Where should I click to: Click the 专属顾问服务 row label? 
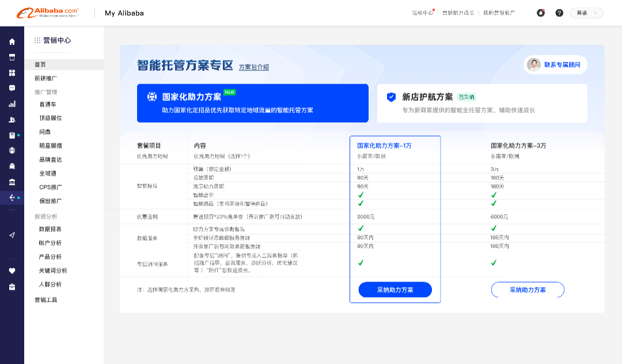(x=152, y=264)
